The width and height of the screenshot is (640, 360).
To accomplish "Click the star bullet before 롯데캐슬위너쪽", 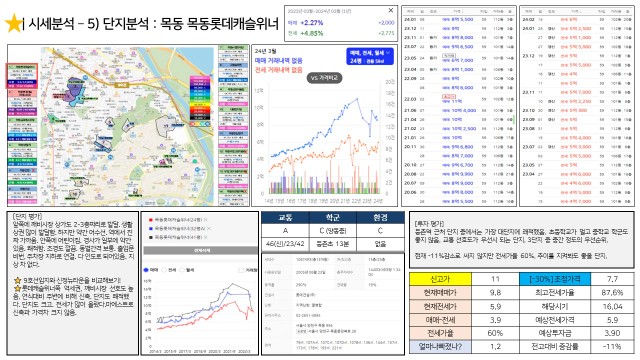I will pos(17,289).
